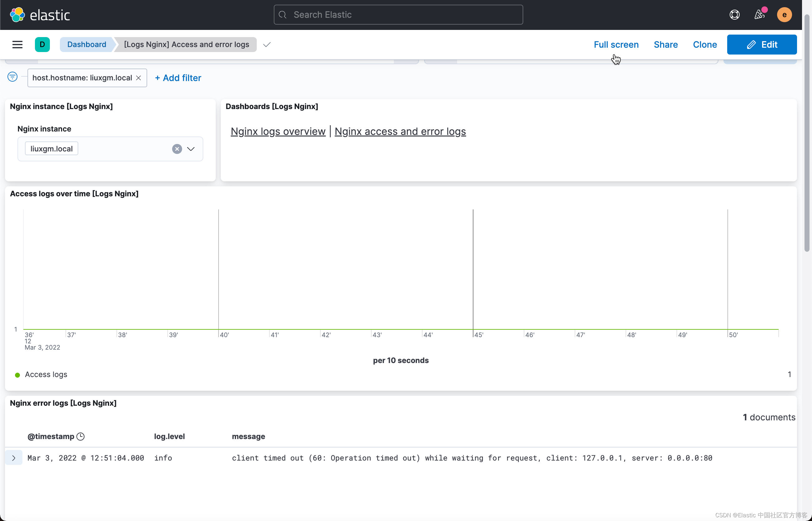Sort by the @timestamp column
The width and height of the screenshot is (812, 521).
tap(51, 437)
